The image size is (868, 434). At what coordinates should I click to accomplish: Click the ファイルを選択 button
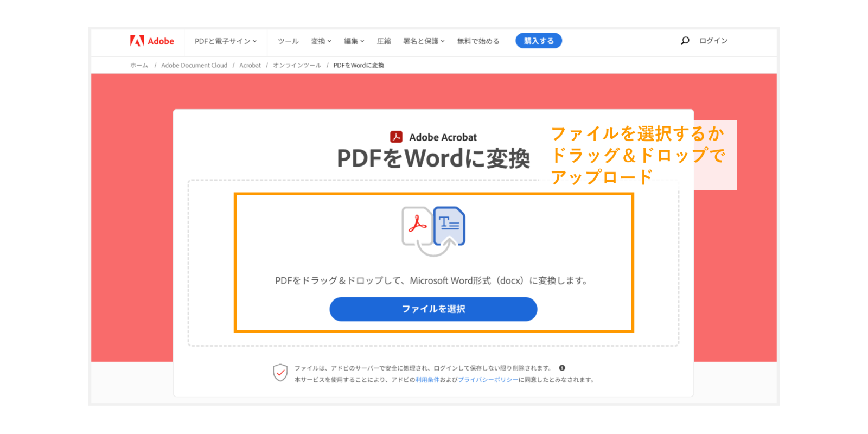[433, 309]
